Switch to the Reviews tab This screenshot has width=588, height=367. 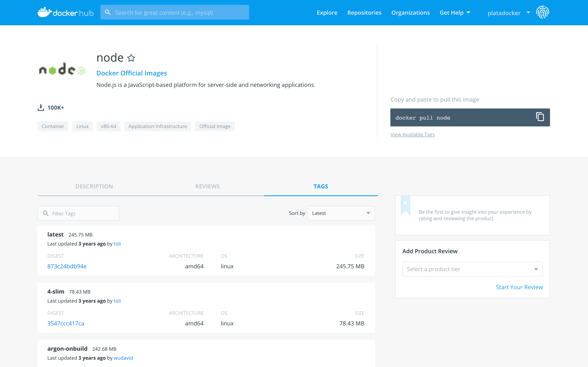click(207, 186)
